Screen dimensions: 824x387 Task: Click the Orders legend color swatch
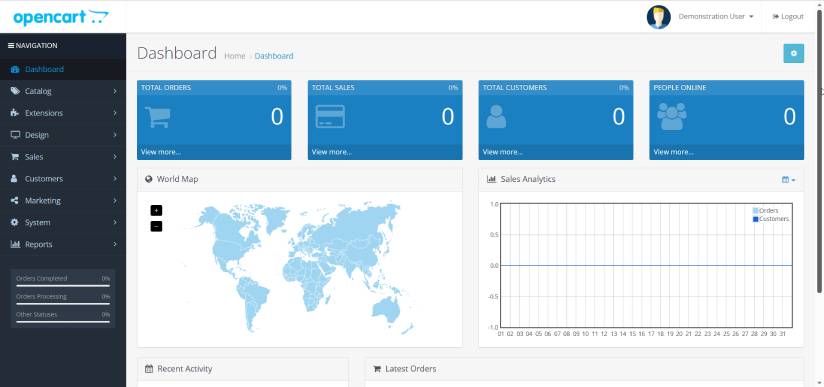click(x=756, y=211)
